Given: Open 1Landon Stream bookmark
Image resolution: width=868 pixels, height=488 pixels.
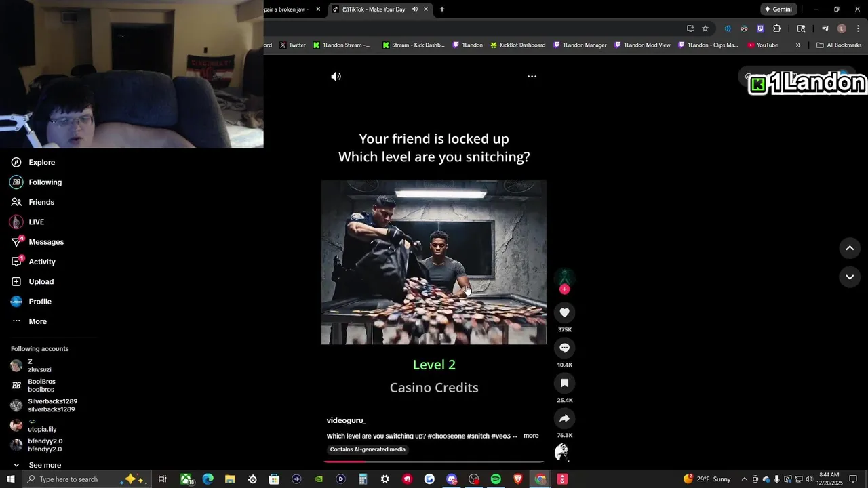Looking at the screenshot, I should (x=342, y=45).
